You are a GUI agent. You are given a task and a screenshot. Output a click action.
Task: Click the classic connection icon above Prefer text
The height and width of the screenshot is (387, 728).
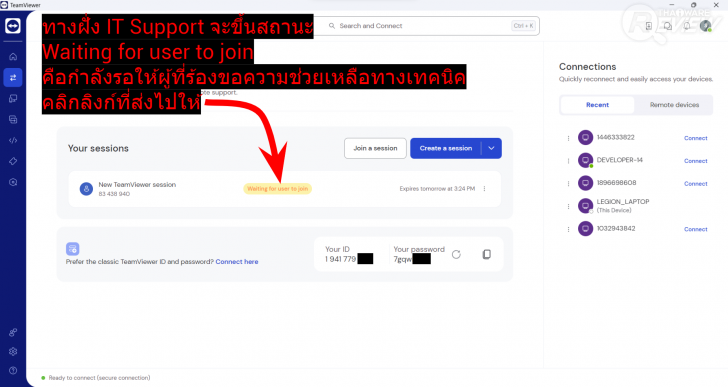[x=72, y=249]
